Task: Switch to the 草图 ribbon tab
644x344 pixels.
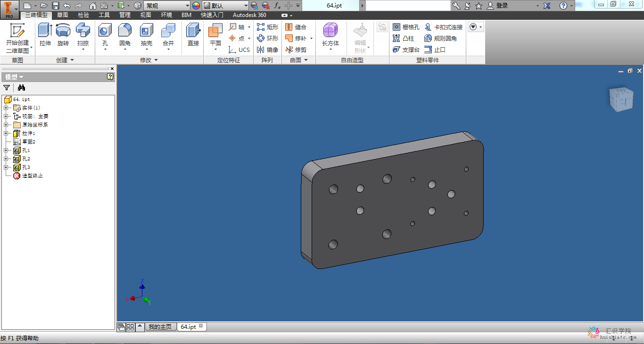Action: [x=63, y=15]
